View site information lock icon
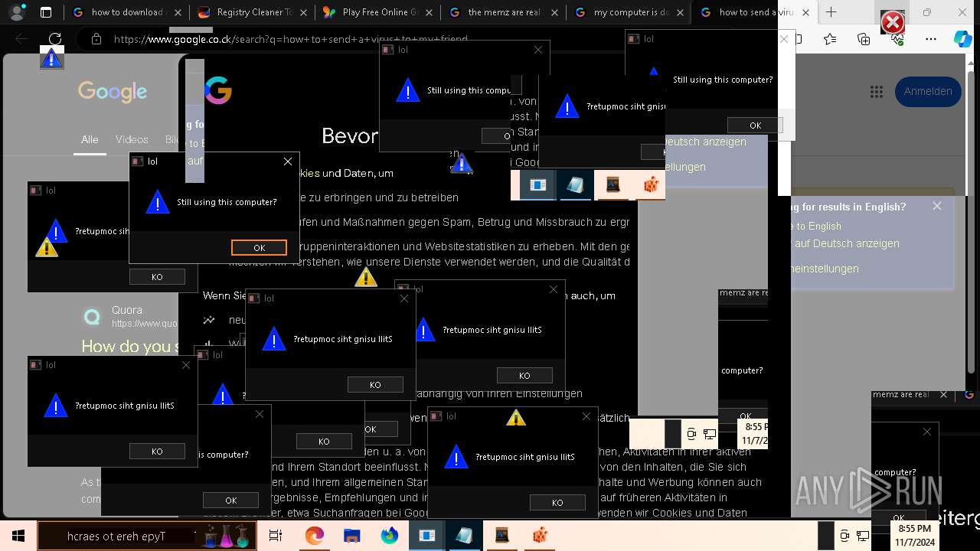 (95, 39)
